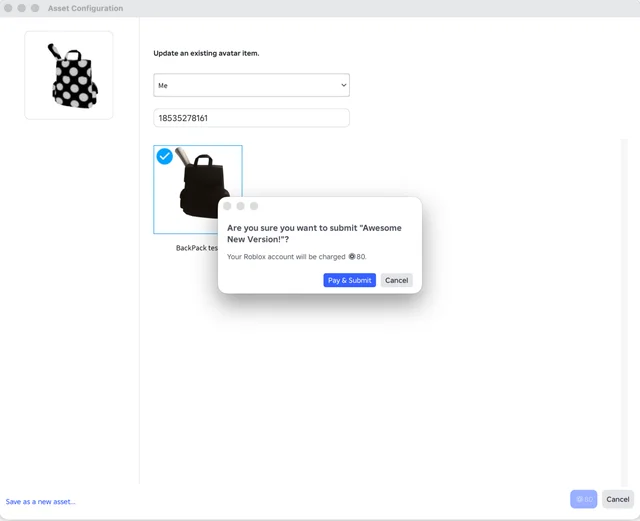Click Pay & Submit in the confirmation dialog
The width and height of the screenshot is (640, 521).
click(x=349, y=280)
